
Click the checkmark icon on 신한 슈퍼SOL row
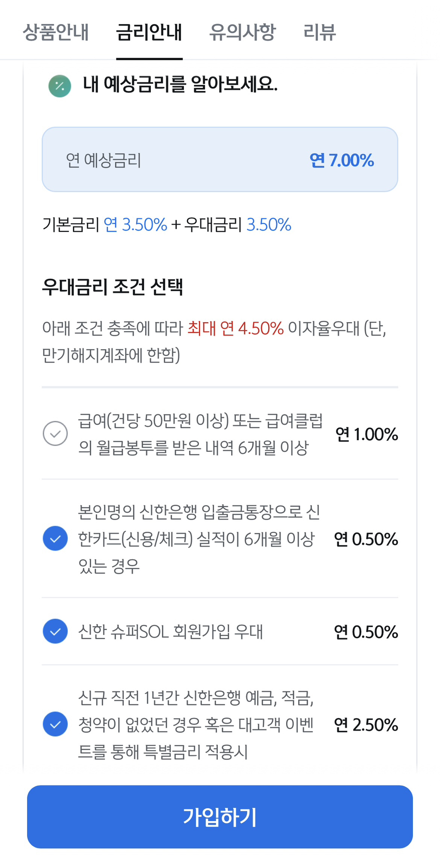coord(55,632)
